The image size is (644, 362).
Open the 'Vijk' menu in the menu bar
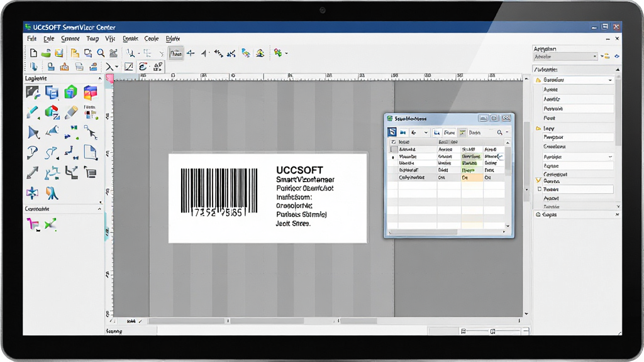(110, 38)
